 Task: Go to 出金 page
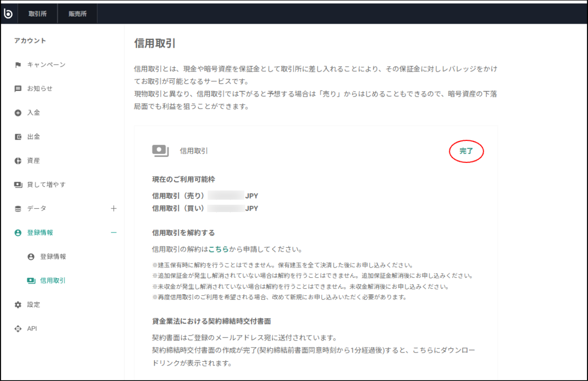(34, 137)
